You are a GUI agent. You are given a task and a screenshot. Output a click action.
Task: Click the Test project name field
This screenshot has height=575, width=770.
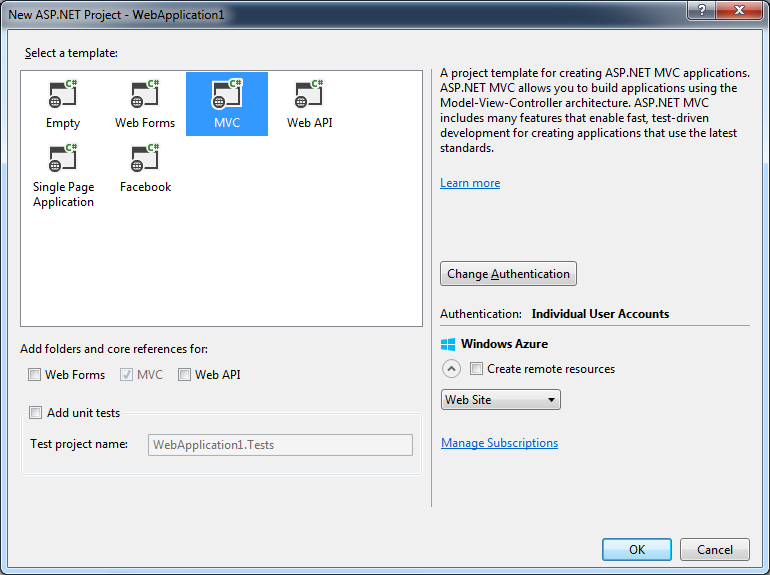(x=280, y=445)
